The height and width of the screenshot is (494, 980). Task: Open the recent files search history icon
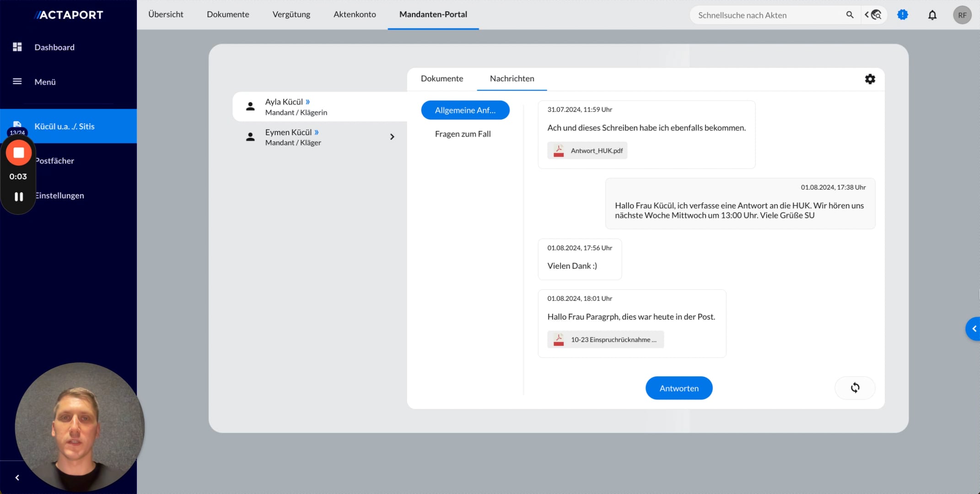[x=874, y=15]
